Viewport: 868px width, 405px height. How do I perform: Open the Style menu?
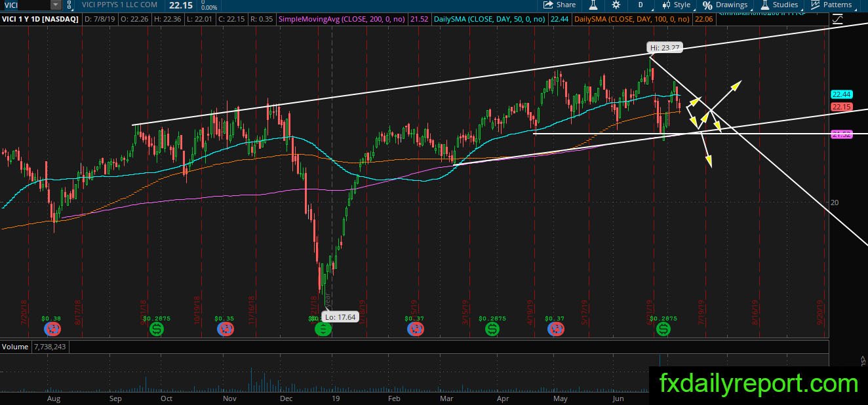pos(677,5)
